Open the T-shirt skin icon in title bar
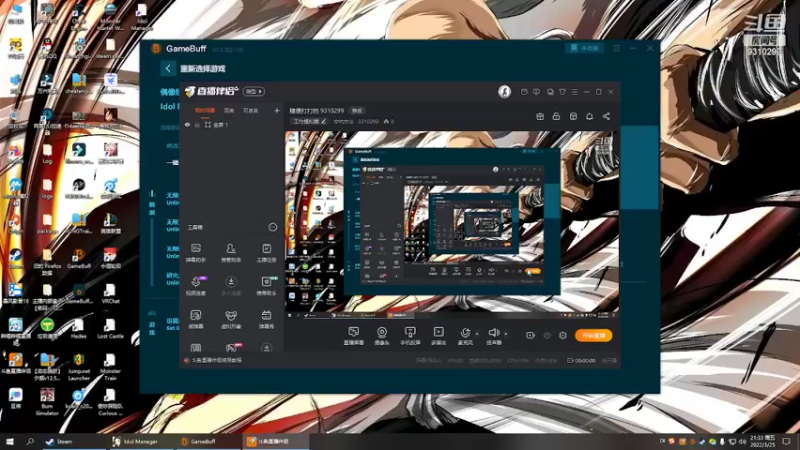The height and width of the screenshot is (450, 800). pos(562,92)
